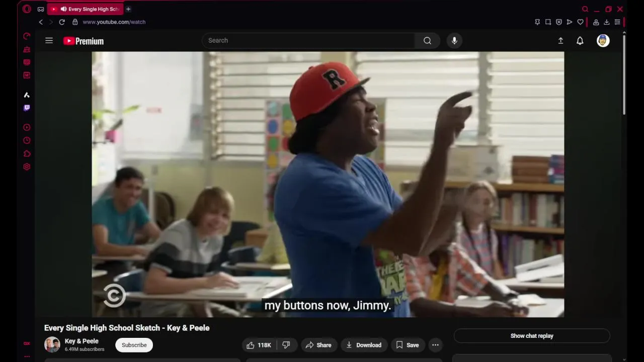644x362 pixels.
Task: Open YouTube notifications bell
Action: coord(580,41)
